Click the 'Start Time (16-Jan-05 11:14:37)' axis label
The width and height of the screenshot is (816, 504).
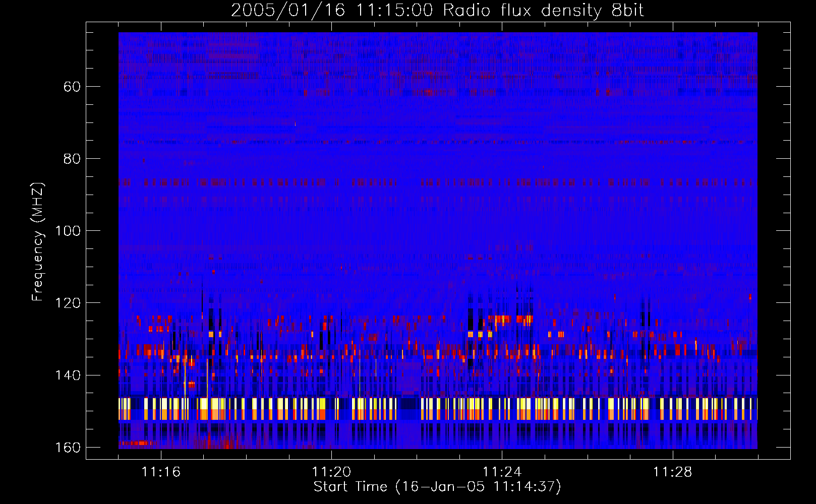(437, 487)
